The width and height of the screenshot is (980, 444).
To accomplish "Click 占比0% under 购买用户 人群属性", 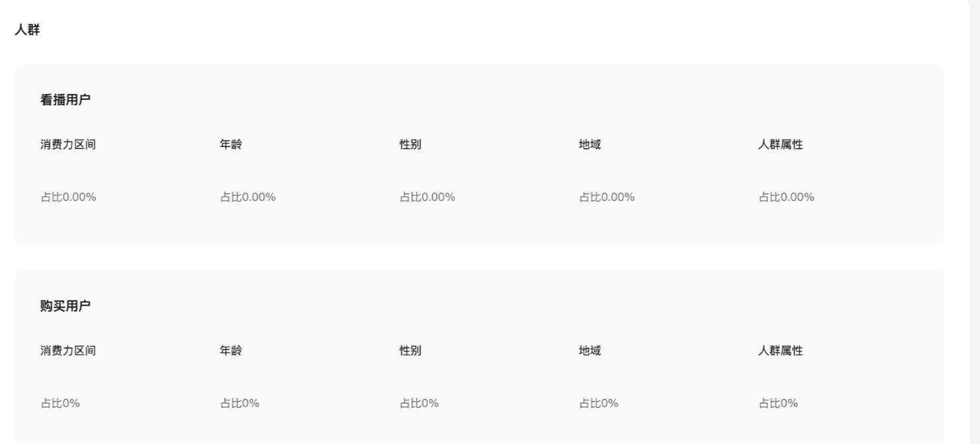I will 778,403.
